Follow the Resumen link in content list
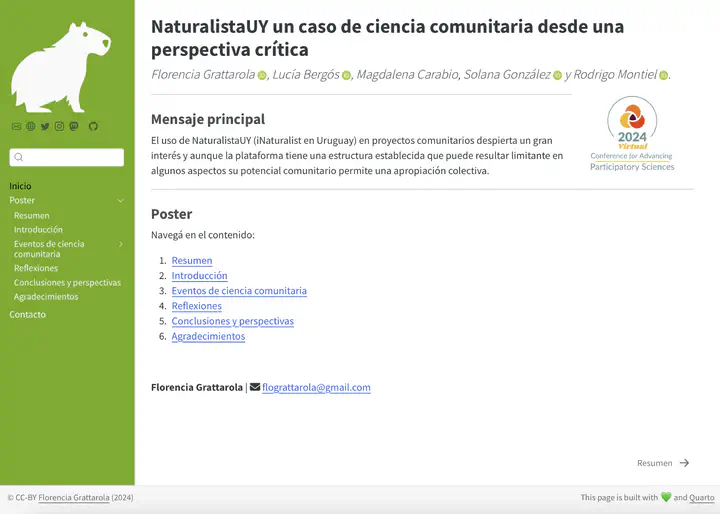Viewport: 720px width, 514px height. click(x=192, y=260)
